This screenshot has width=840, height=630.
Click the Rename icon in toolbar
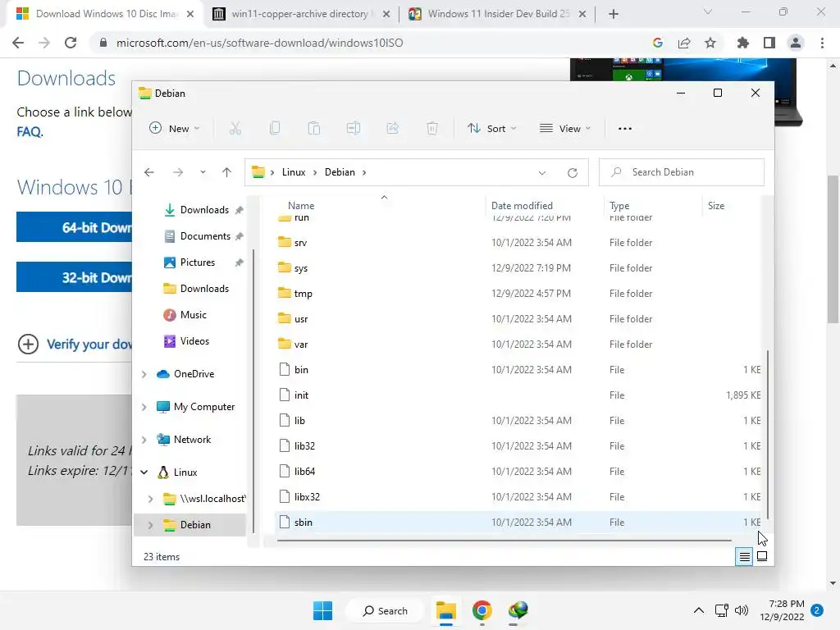(354, 129)
